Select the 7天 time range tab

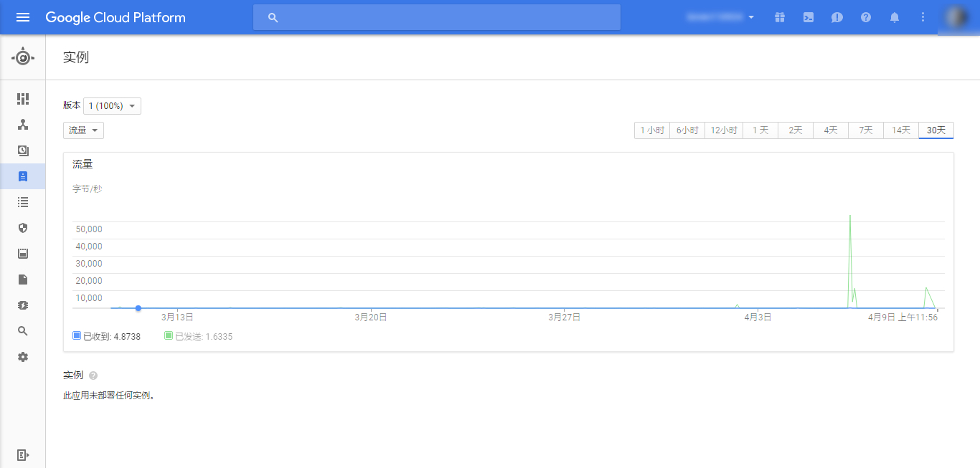[866, 130]
